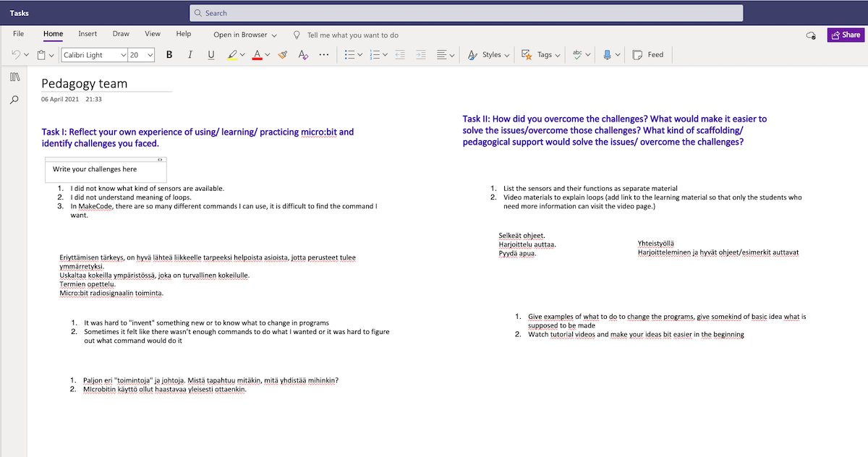The width and height of the screenshot is (868, 457).
Task: Click the 06 April 2021 date stamp
Action: [x=60, y=99]
